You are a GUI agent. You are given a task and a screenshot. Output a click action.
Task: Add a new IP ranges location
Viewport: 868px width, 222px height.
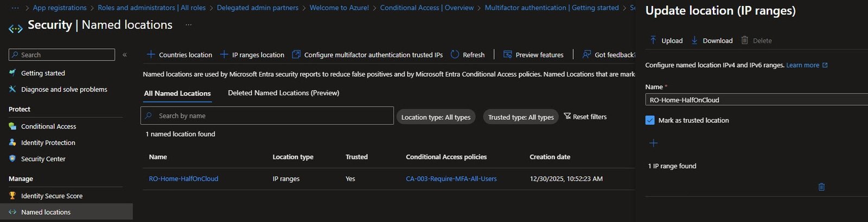pos(252,55)
